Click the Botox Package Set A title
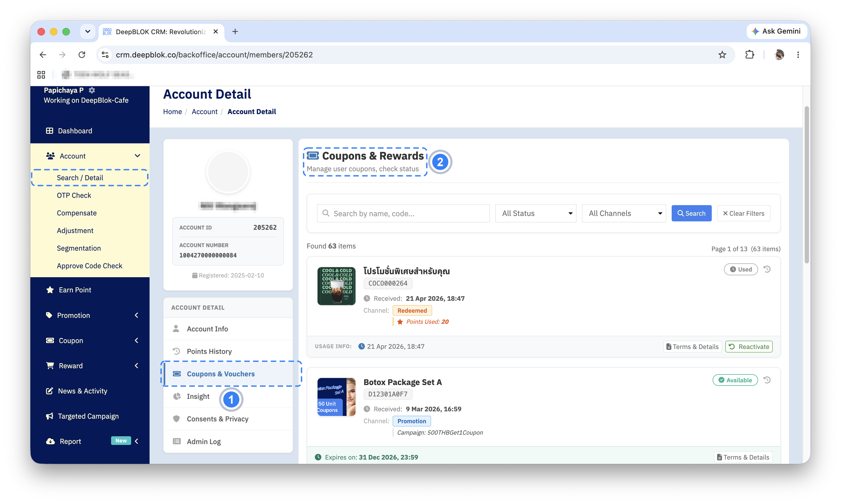The height and width of the screenshot is (504, 841). point(403,382)
